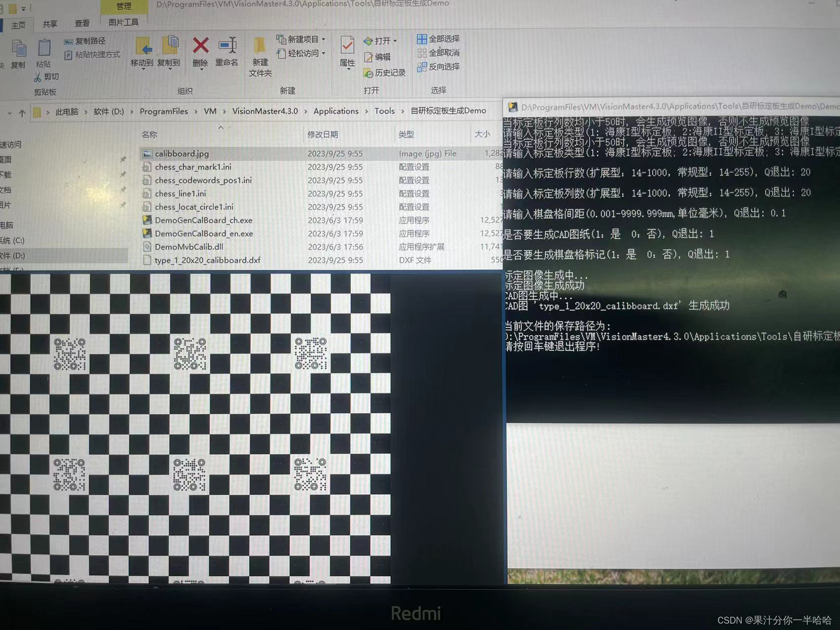The height and width of the screenshot is (630, 840).
Task: Click the DemoMvbCalib.dll file icon
Action: pyautogui.click(x=147, y=247)
